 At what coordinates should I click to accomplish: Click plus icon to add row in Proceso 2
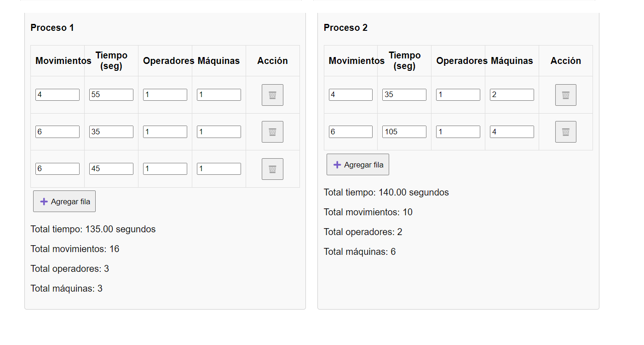tap(337, 165)
